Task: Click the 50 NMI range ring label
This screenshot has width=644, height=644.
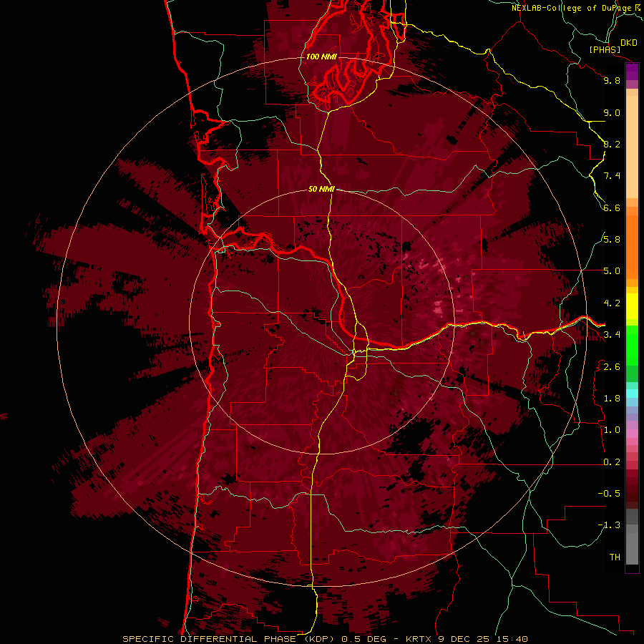Action: (321, 189)
